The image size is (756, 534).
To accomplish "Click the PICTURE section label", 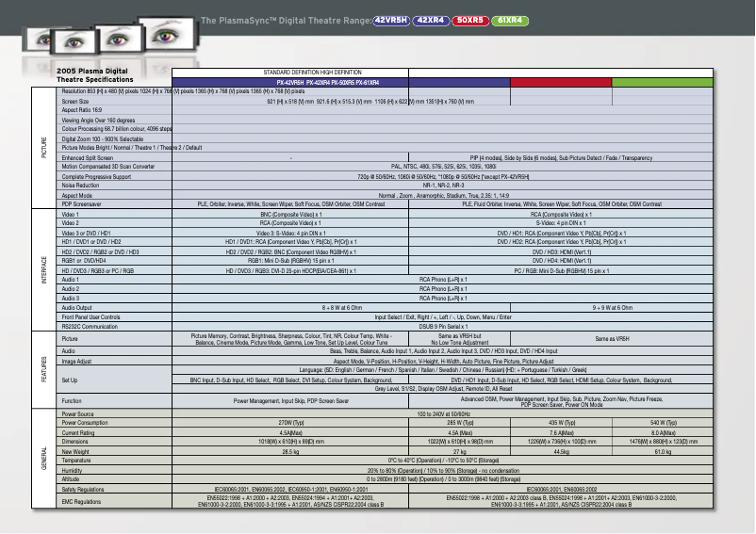I will click(x=44, y=147).
